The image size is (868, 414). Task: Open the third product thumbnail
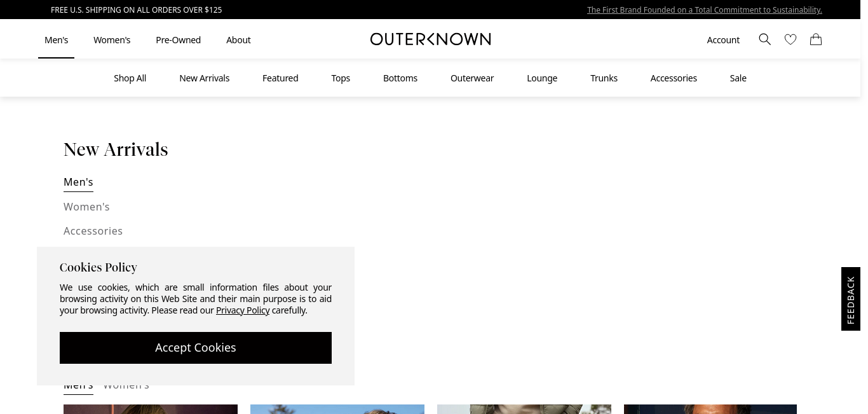point(524,409)
